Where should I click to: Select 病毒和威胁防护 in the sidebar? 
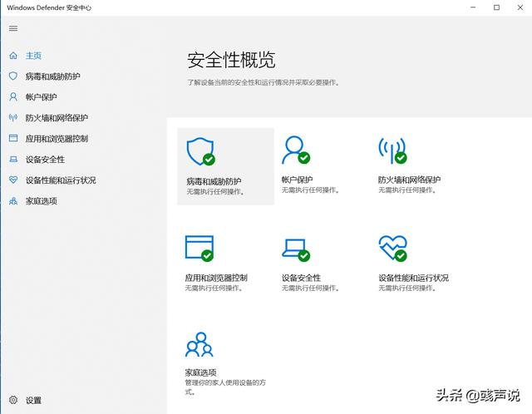(52, 76)
